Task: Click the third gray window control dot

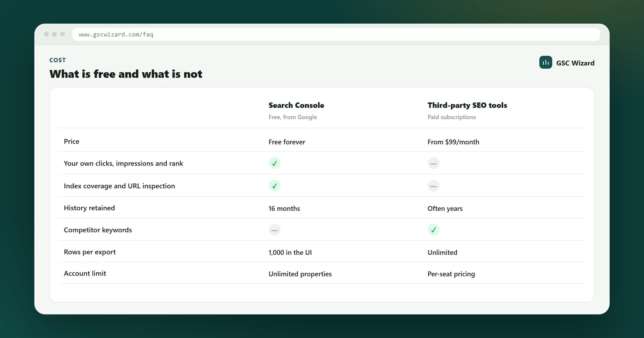Action: (63, 34)
